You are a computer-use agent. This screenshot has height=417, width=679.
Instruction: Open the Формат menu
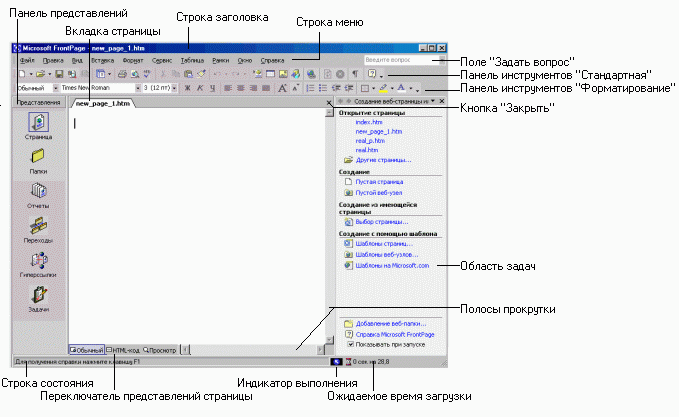[x=133, y=60]
